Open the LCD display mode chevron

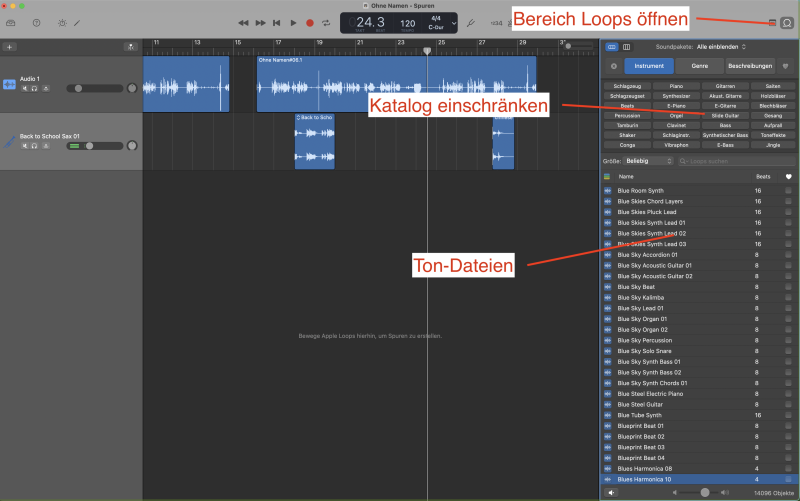(454, 23)
